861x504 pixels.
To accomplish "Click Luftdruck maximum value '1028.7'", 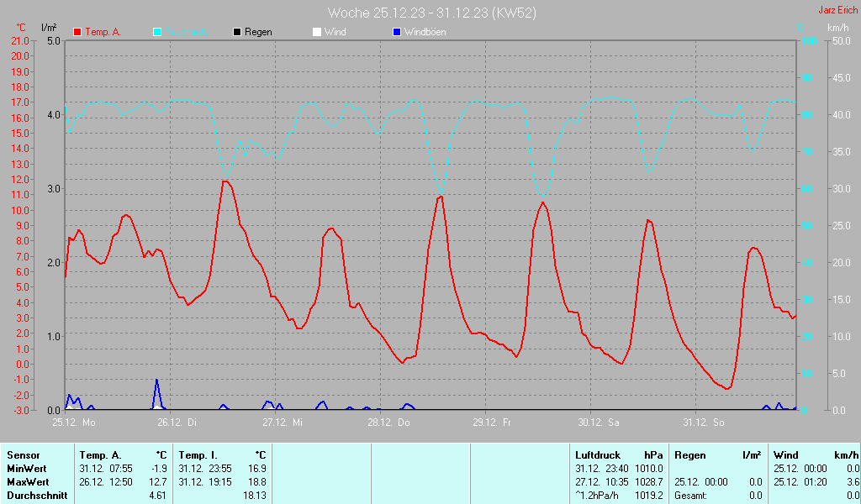I will coord(649,482).
